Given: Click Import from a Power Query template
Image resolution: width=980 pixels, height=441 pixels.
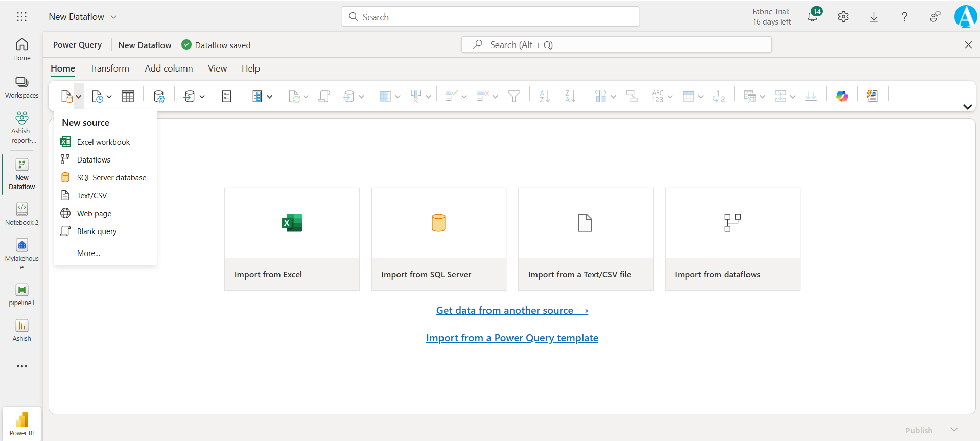Looking at the screenshot, I should pos(512,338).
